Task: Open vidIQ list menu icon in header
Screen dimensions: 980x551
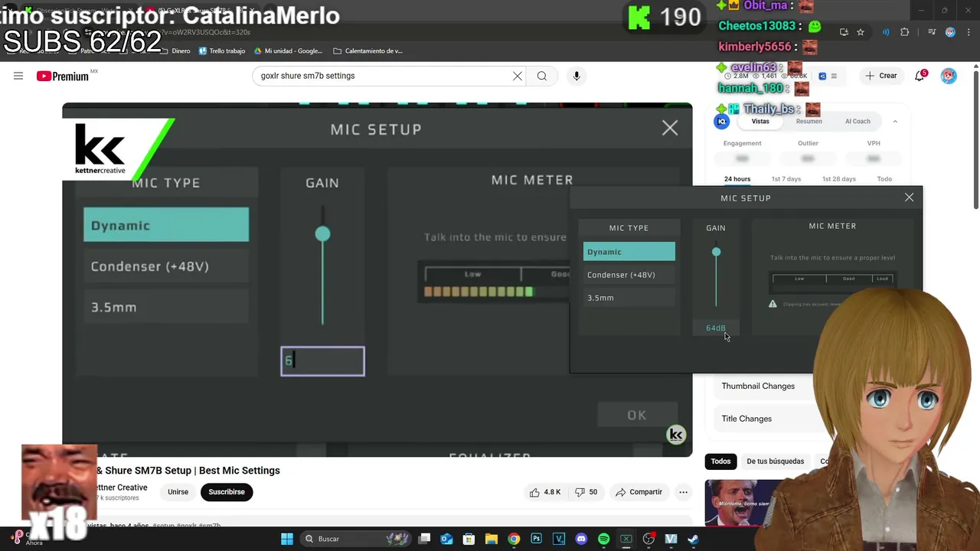Action: [x=834, y=76]
